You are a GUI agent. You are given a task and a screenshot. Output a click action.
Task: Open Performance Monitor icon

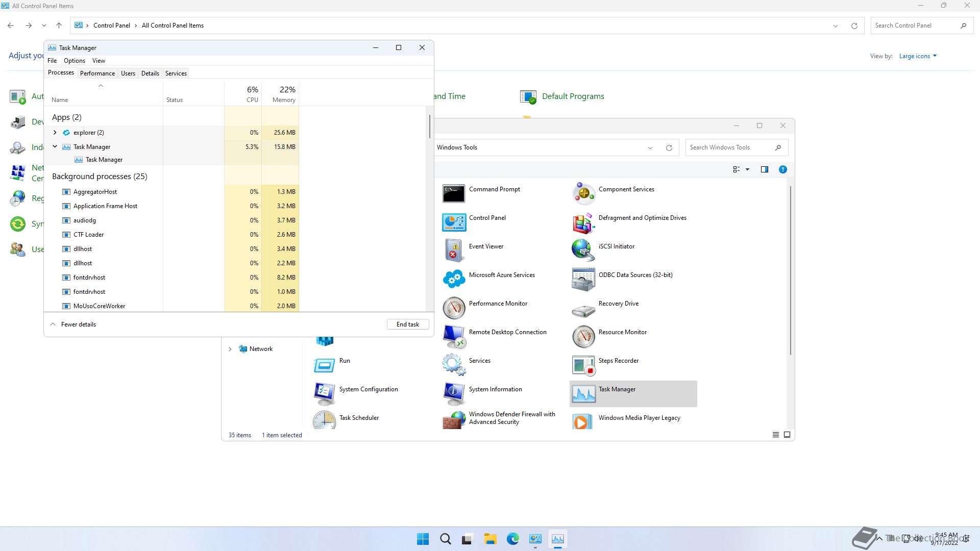pyautogui.click(x=454, y=308)
